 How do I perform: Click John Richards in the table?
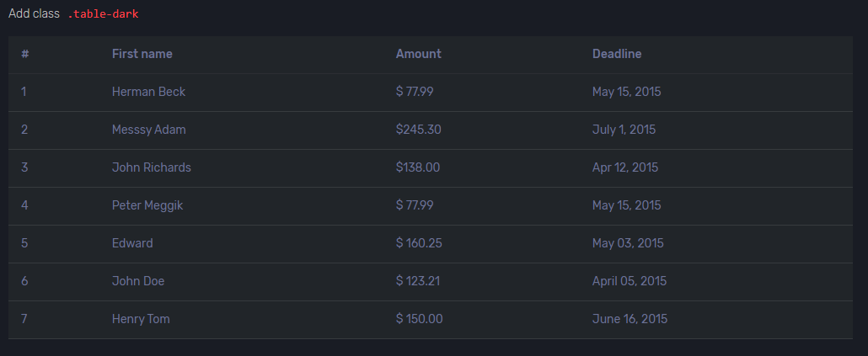pyautogui.click(x=151, y=167)
